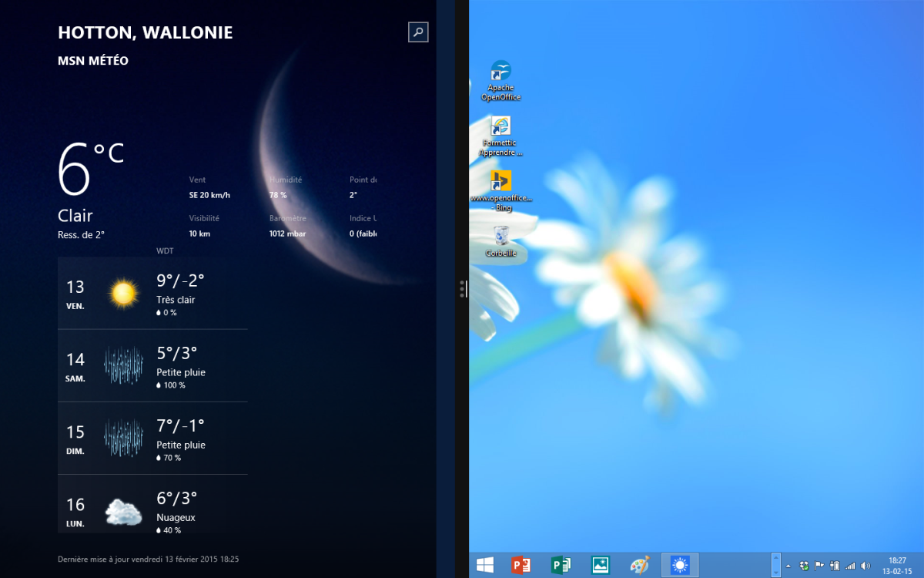924x578 pixels.
Task: Click the Ress. de 2° text
Action: tap(81, 235)
